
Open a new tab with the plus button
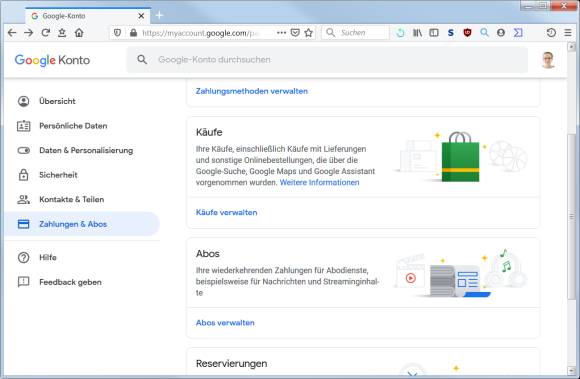[x=159, y=16]
